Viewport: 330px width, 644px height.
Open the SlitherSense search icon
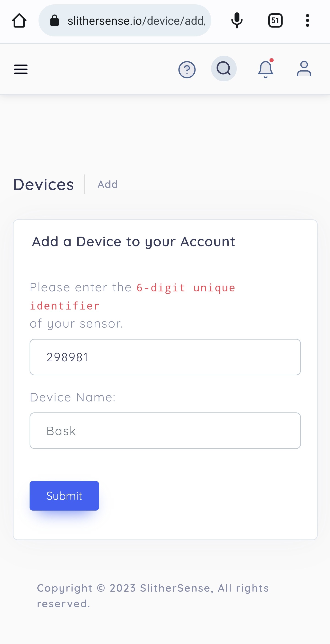click(224, 69)
